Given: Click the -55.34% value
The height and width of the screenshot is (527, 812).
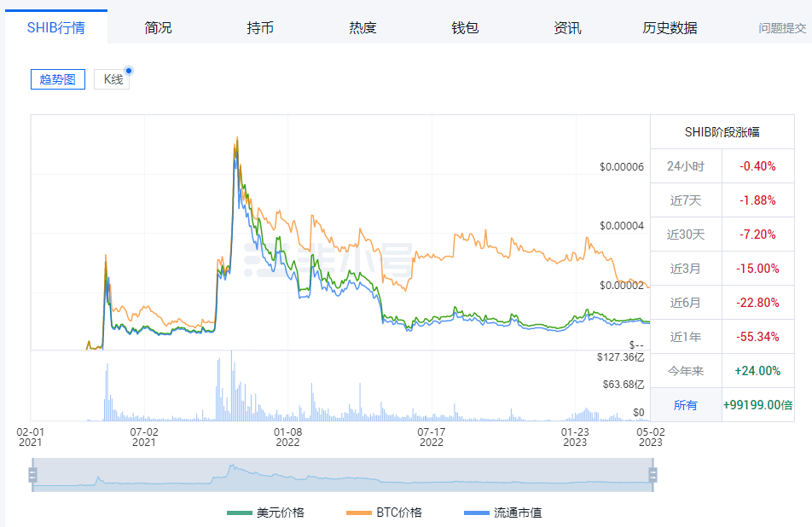Looking at the screenshot, I should pos(757,337).
